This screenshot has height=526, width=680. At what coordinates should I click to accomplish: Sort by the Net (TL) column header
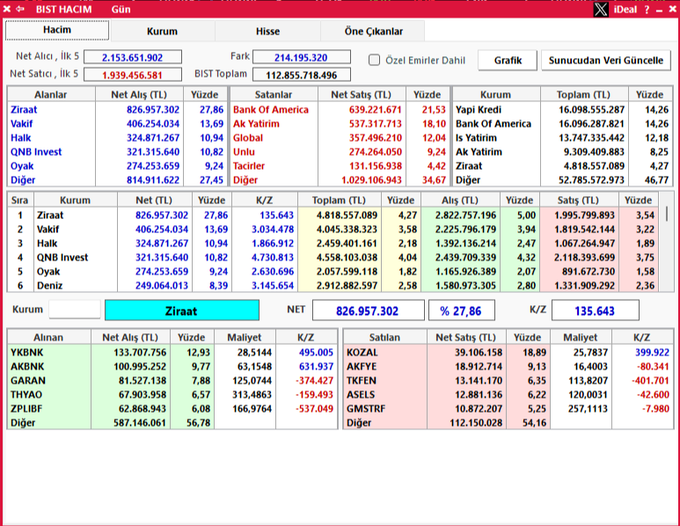154,200
